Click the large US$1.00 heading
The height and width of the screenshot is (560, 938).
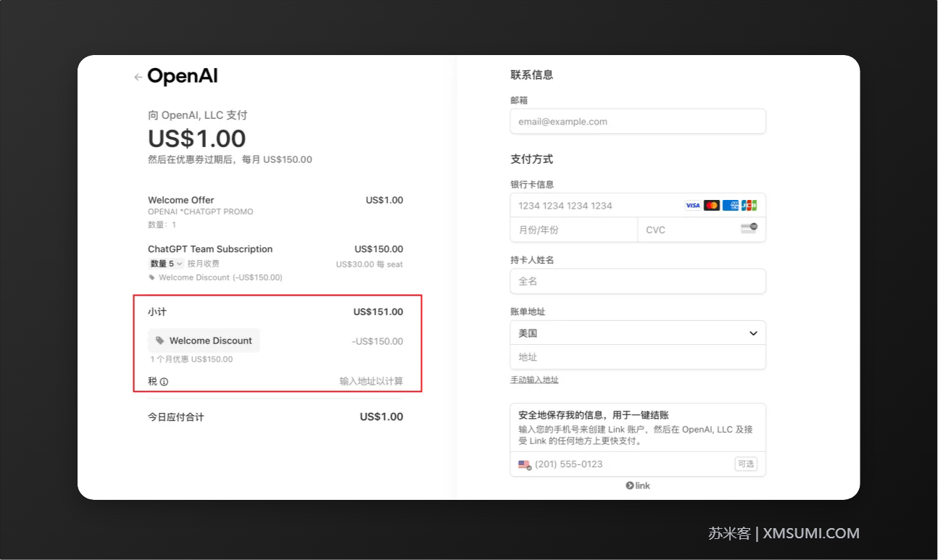pos(197,138)
